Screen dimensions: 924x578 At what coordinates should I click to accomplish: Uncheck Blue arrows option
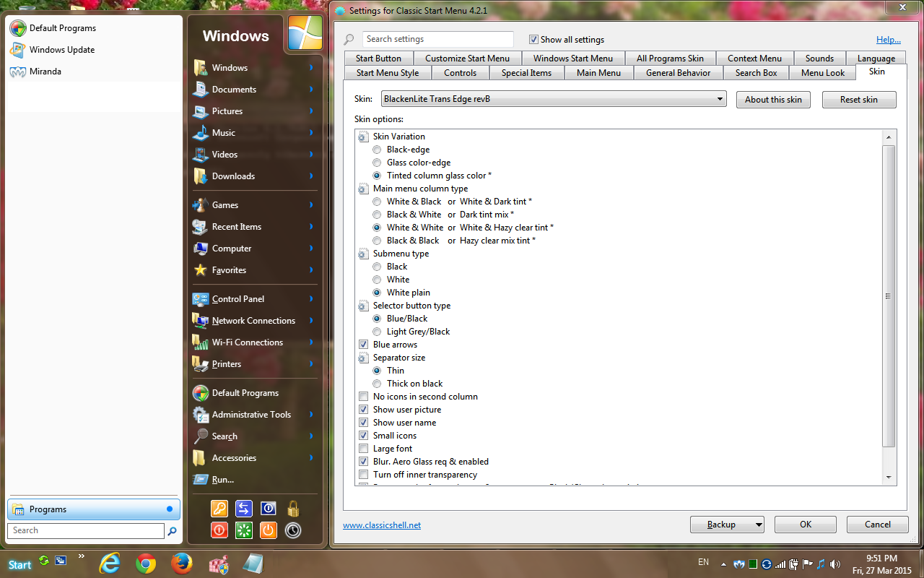pos(363,345)
